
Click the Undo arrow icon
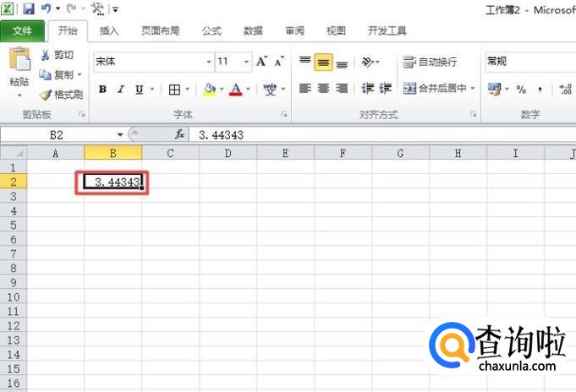[x=48, y=9]
